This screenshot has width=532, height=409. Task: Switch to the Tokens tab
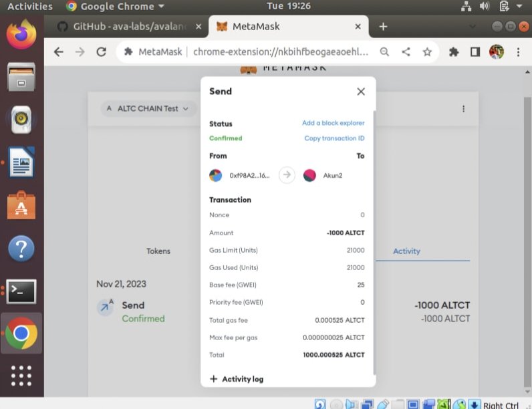(x=158, y=251)
